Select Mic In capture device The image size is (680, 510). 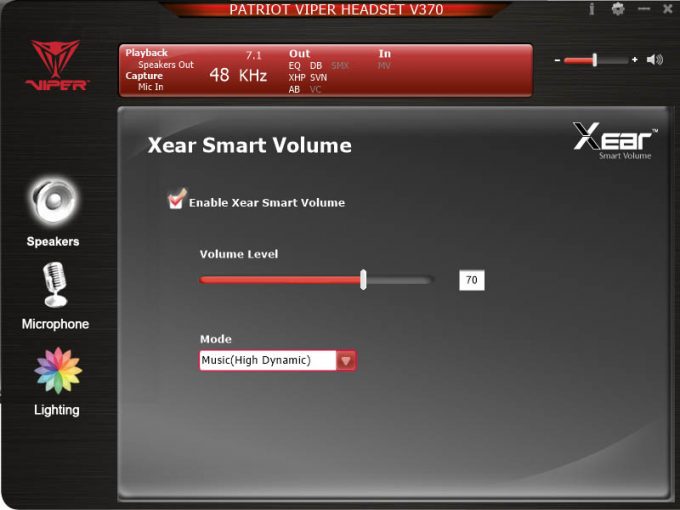150,87
